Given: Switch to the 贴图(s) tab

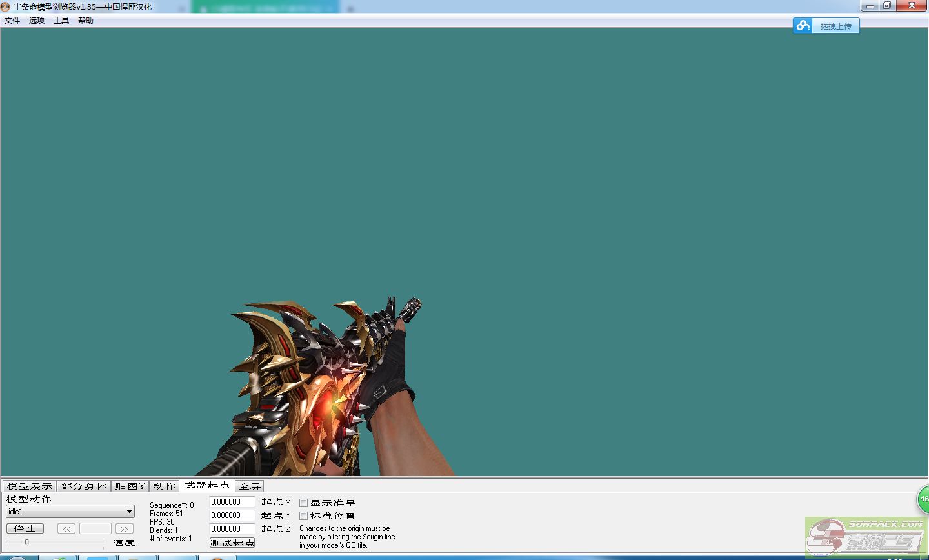Looking at the screenshot, I should [130, 486].
